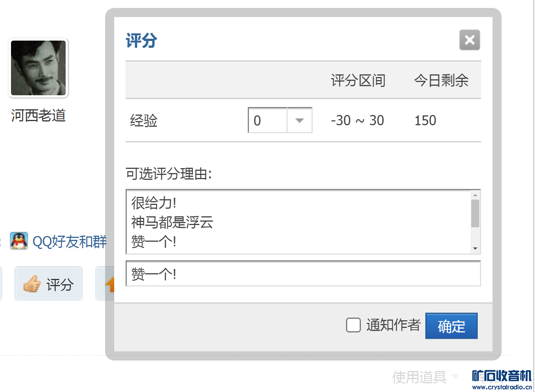Choose 神马都是浮云 from the reason list
This screenshot has height=392, width=535.
[172, 222]
